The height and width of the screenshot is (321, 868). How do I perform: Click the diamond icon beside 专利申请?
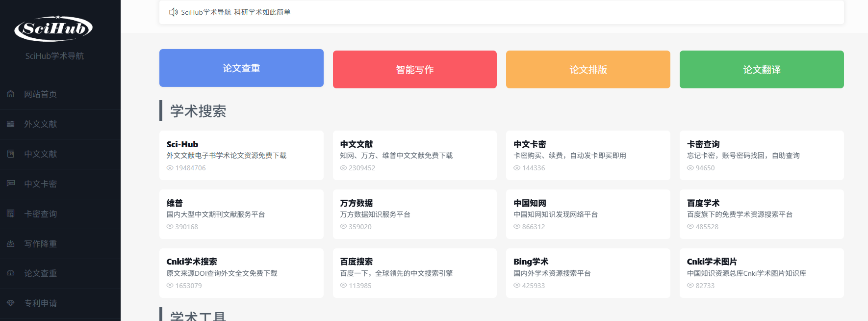[11, 303]
